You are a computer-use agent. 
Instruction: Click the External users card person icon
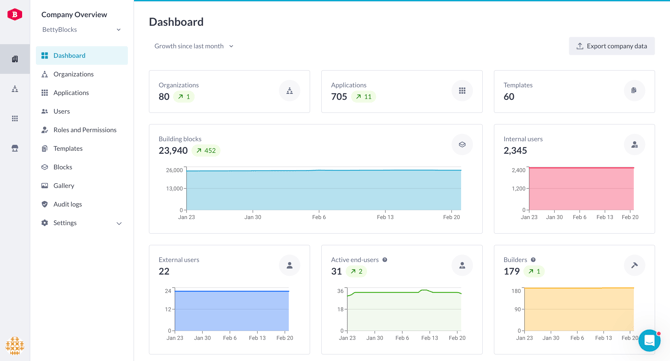290,265
